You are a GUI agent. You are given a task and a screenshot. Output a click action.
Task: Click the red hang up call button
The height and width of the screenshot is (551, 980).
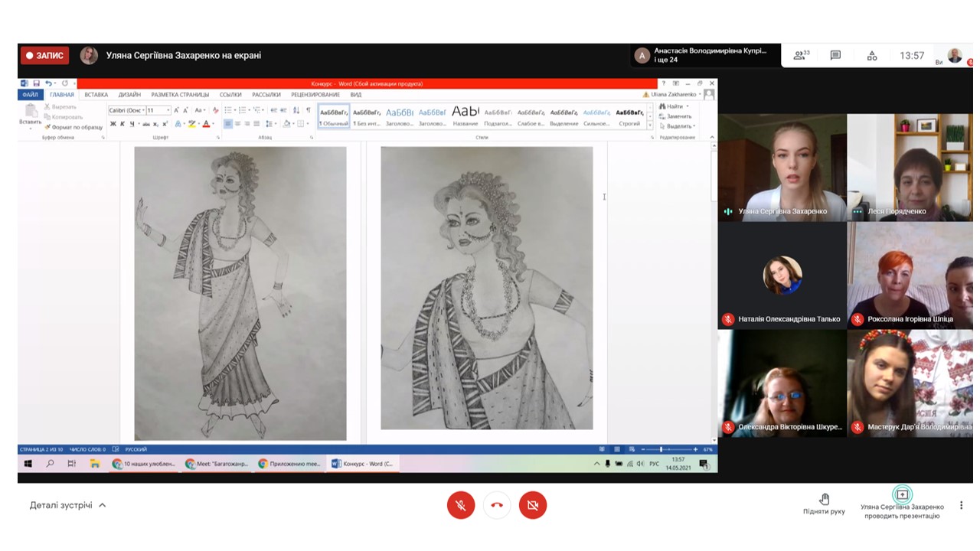point(497,505)
